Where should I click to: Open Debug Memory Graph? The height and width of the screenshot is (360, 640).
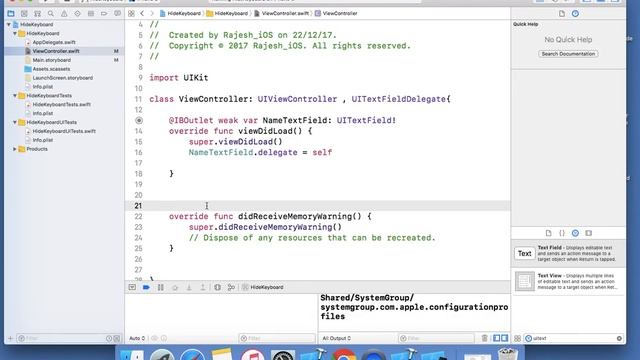pos(231,287)
